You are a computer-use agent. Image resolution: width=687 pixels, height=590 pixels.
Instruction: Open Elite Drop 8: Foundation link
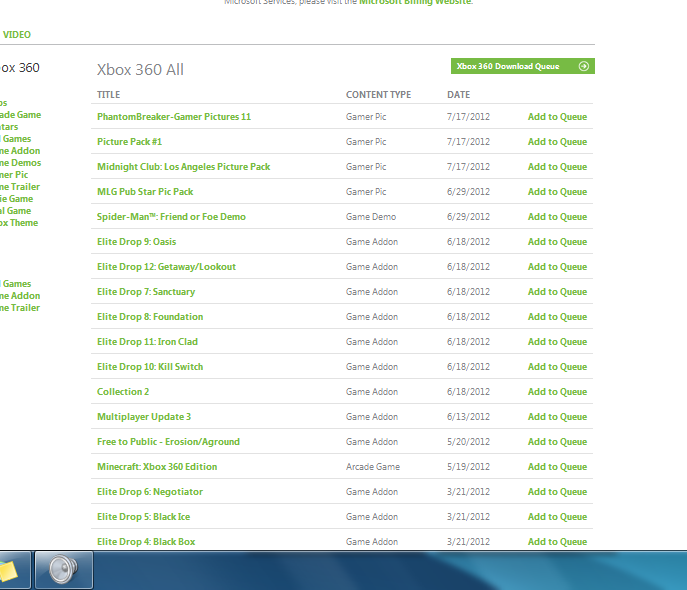[150, 316]
